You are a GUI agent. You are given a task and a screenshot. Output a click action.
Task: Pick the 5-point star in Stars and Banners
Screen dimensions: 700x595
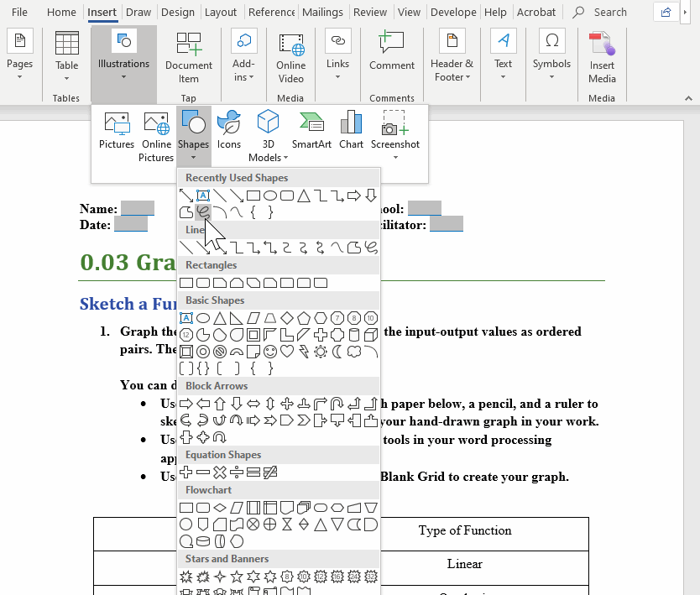[x=237, y=577]
